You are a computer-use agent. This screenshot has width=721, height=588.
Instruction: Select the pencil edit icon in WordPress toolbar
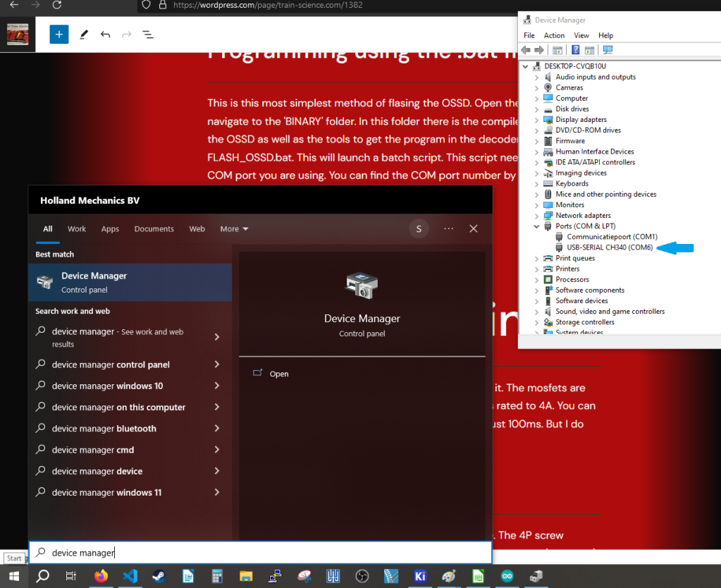coord(83,34)
